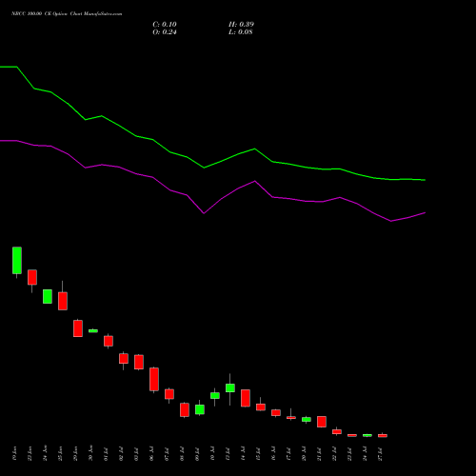This screenshot has width=476, height=476.
Task: Click the 29 Jun date axis label
Action: pos(75,454)
